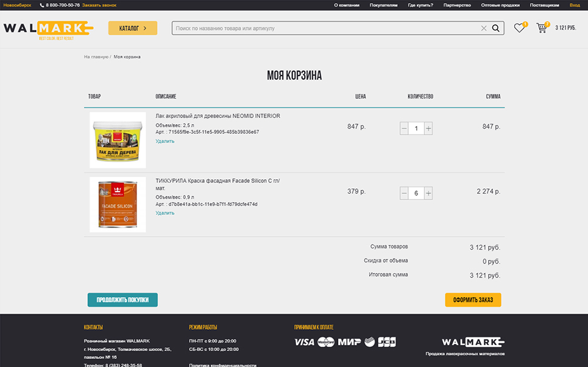Click sum 2 274 р. in cart row

488,191
